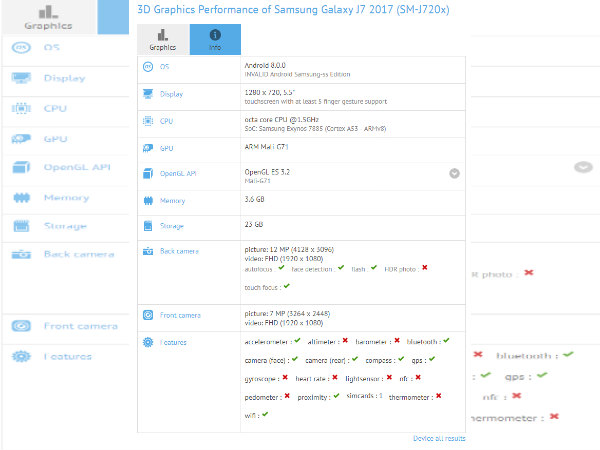Screen dimensions: 600x450
Task: Click the Back camera icon in foreground table
Action: pos(148,251)
